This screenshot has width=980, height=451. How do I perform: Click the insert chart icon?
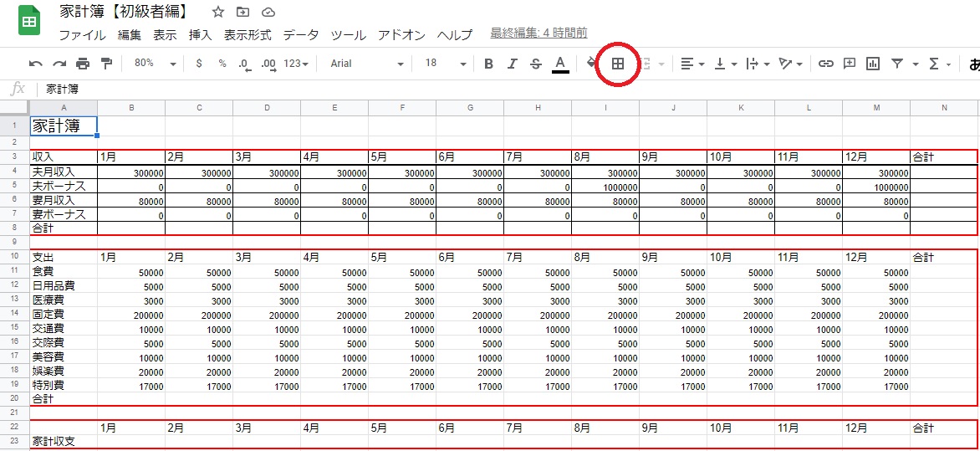coord(873,64)
